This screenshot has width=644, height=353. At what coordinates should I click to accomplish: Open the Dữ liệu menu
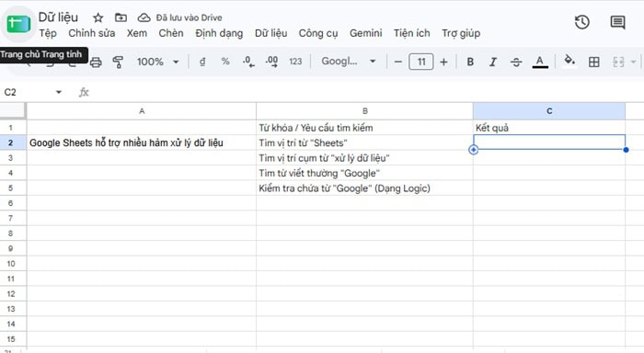270,33
